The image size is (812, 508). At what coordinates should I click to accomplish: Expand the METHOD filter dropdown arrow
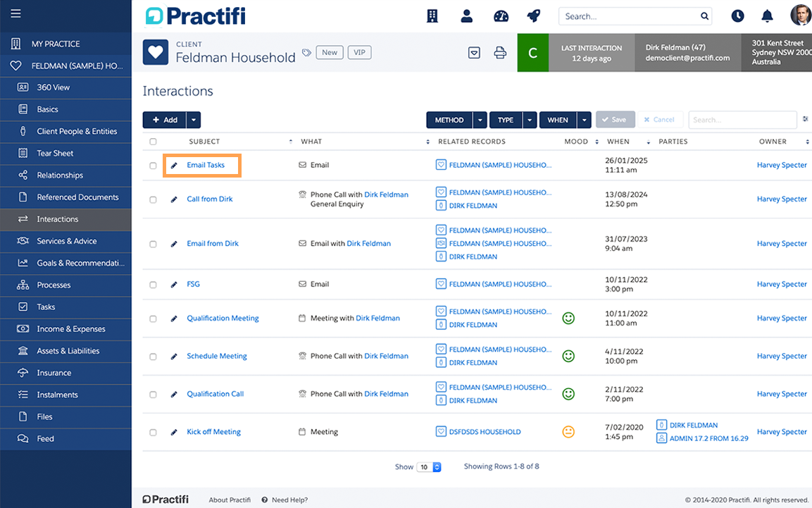(480, 120)
